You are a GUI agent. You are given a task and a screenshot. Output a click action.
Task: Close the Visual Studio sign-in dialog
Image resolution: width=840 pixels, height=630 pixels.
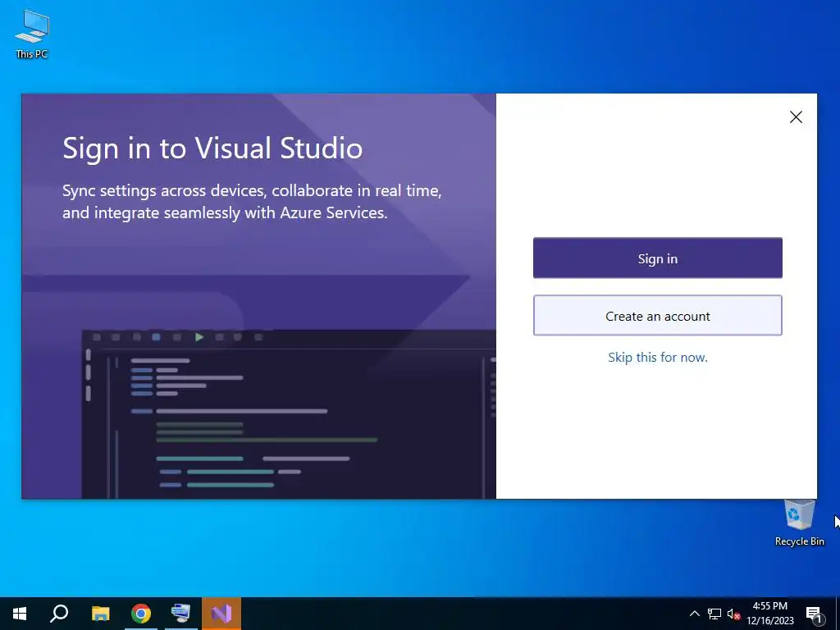(796, 116)
